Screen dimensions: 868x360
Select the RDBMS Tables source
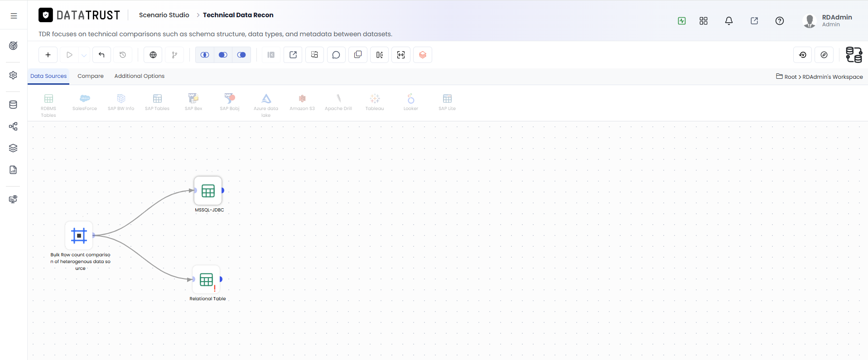click(x=48, y=106)
